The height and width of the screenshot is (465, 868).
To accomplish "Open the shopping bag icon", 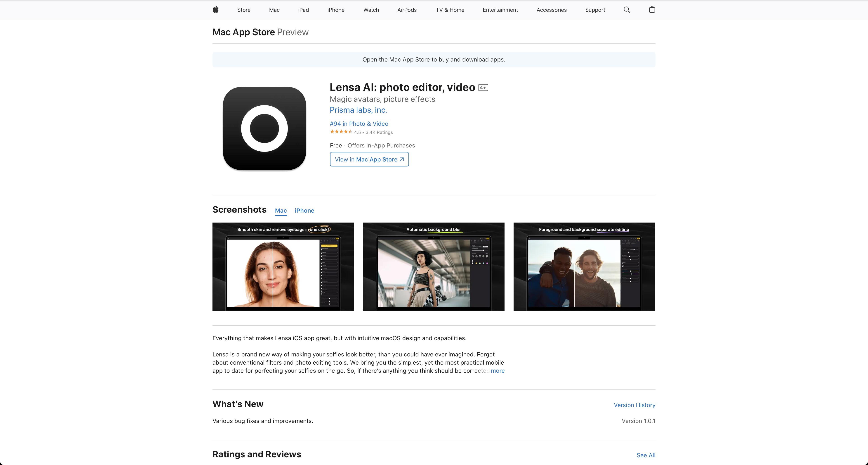I will coord(652,9).
